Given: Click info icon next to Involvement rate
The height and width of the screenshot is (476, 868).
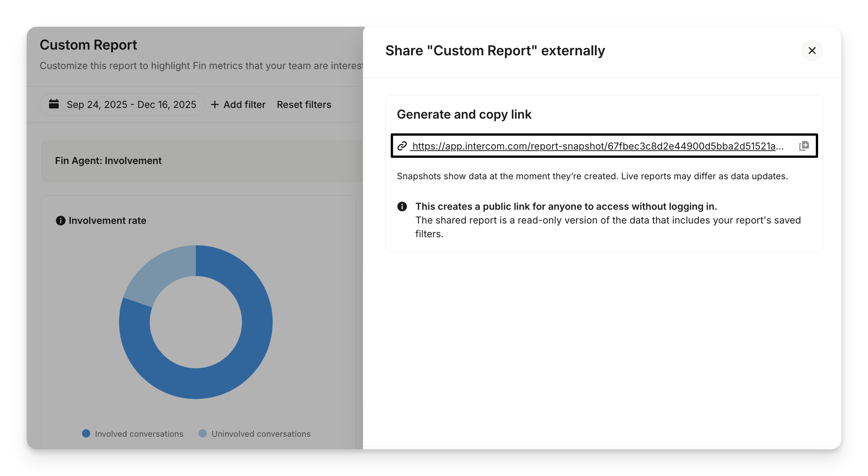Looking at the screenshot, I should [61, 220].
